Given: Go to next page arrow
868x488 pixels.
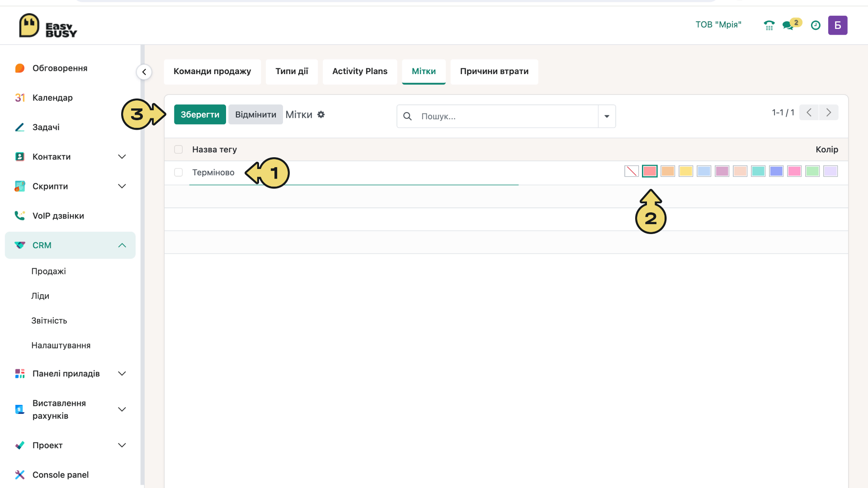Looking at the screenshot, I should [x=829, y=113].
